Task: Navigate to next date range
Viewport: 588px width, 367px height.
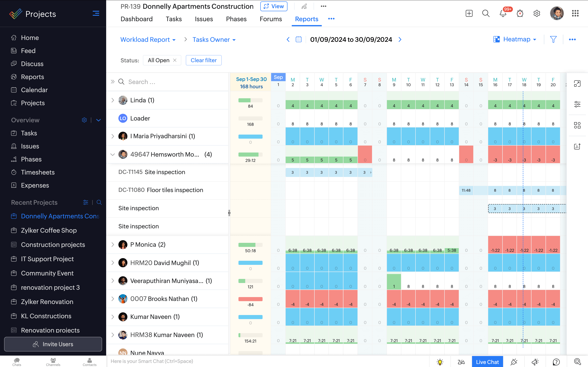Action: [x=400, y=39]
